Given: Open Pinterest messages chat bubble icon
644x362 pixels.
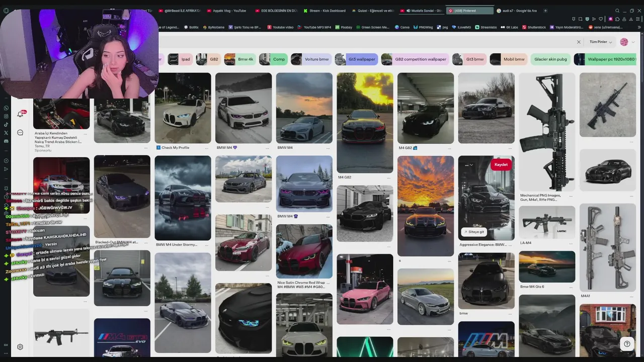Looking at the screenshot, I should click(x=20, y=133).
